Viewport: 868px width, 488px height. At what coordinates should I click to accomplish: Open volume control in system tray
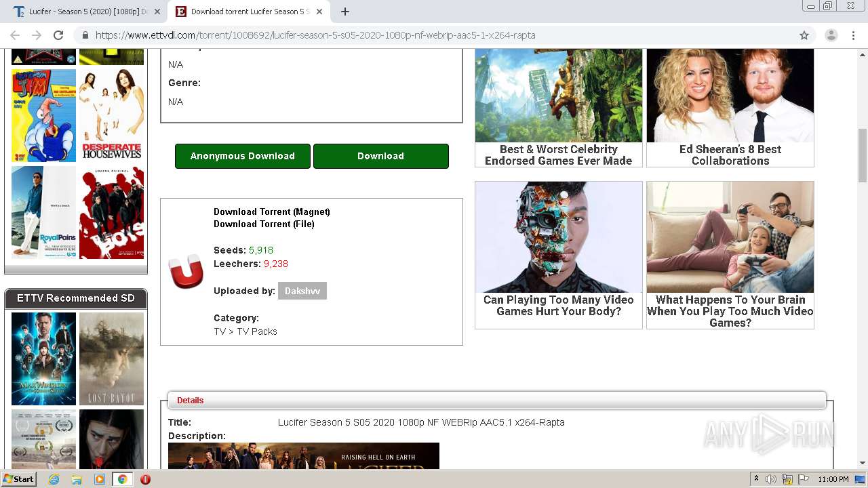[771, 479]
